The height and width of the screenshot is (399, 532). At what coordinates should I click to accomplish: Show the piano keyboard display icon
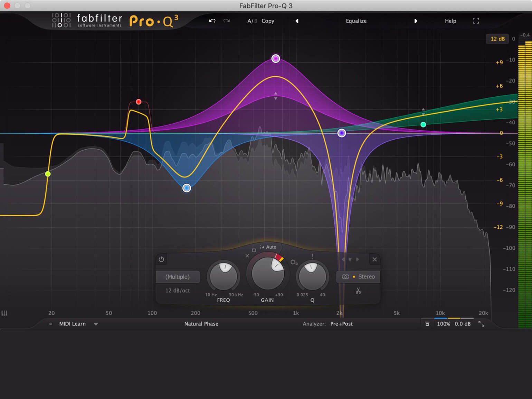(x=4, y=313)
